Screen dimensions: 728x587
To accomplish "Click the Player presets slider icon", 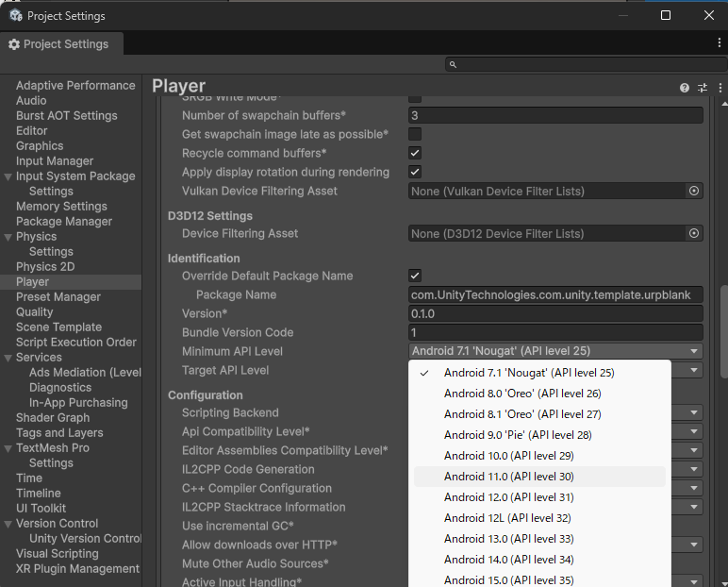I will pyautogui.click(x=702, y=87).
